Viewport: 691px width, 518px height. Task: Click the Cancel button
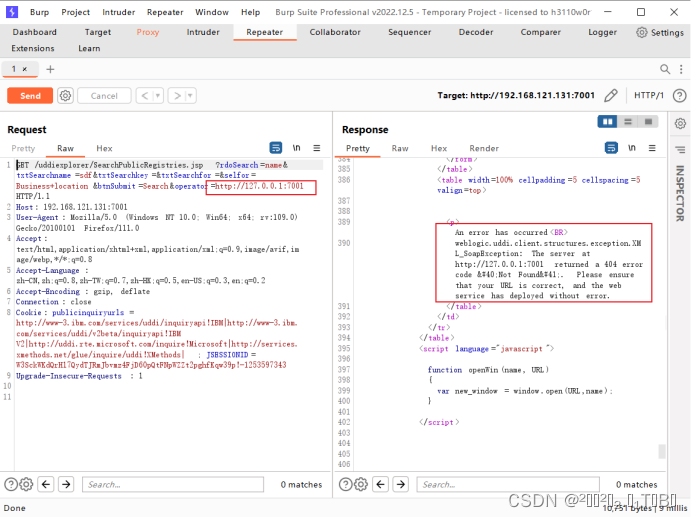[104, 96]
